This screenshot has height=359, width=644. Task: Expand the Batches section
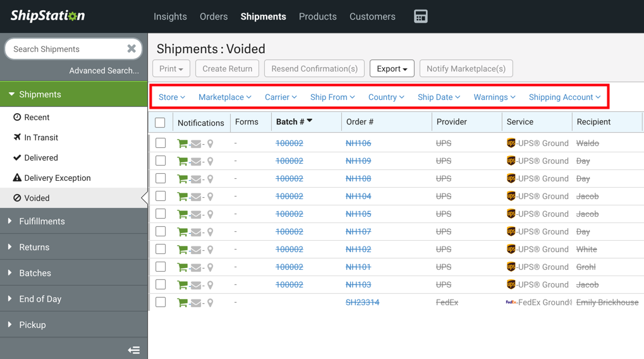[74, 273]
